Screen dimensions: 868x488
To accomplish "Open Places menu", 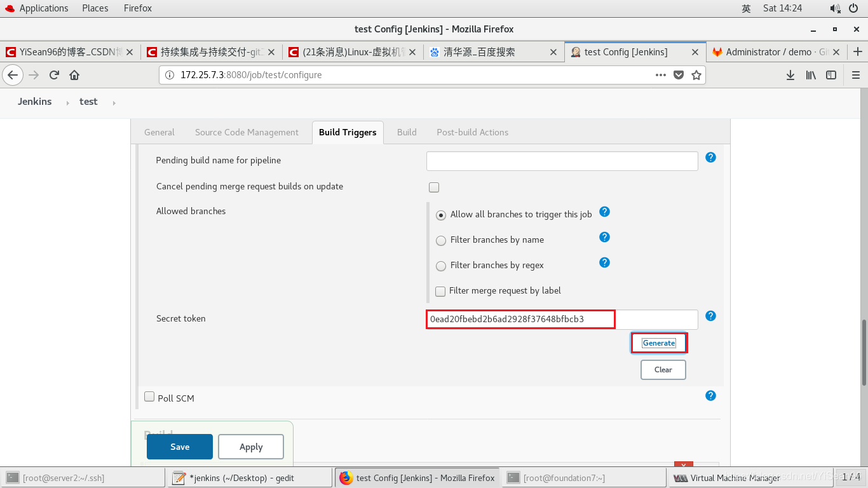I will [x=95, y=8].
